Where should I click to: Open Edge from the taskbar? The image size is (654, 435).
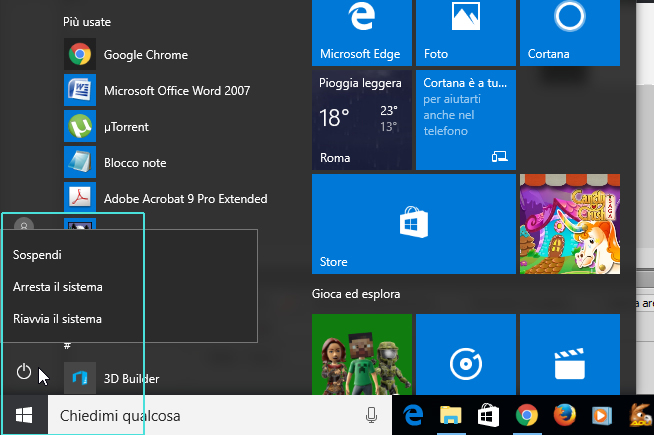pos(413,415)
